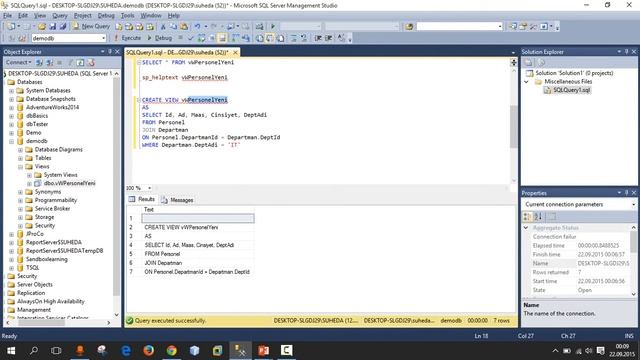Select dbo.vWPersonelYeni view in Object Explorer
This screenshot has width=640, height=360.
(69, 184)
